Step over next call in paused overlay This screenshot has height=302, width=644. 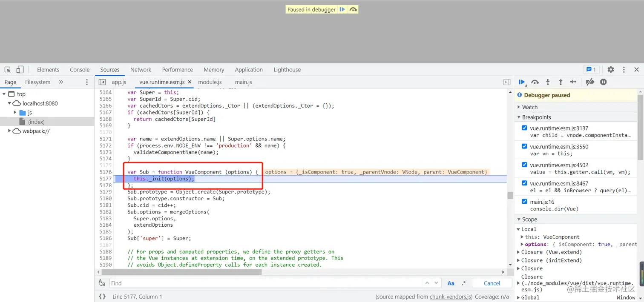(x=353, y=9)
